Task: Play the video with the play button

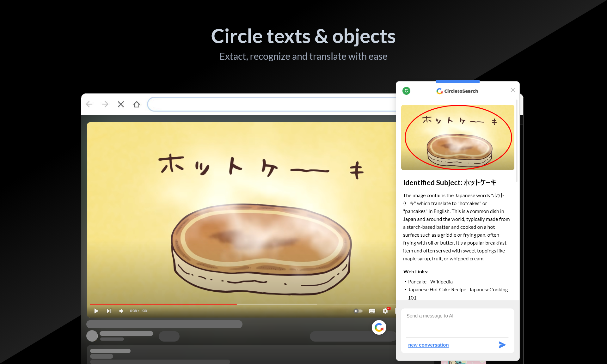Action: pos(96,311)
